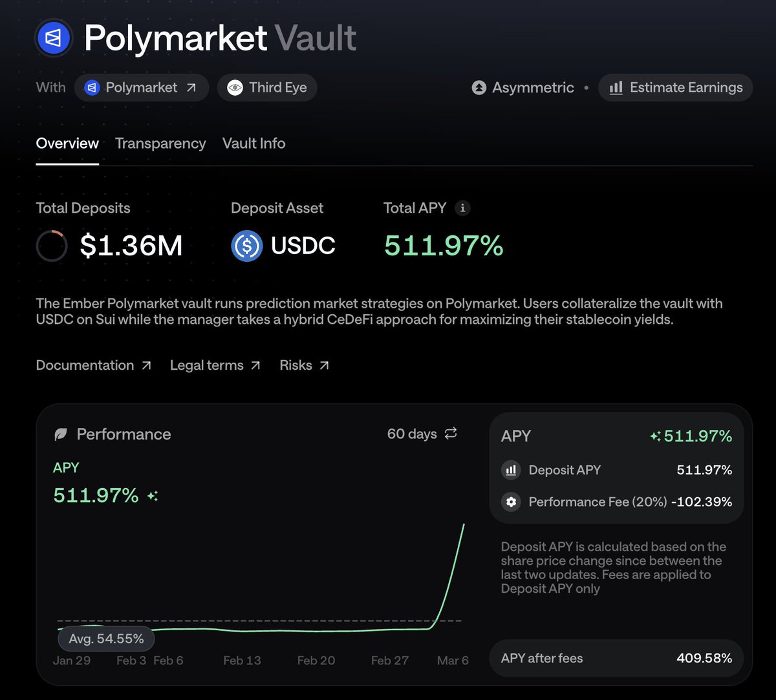Click the Asymmetric risk icon

tap(479, 87)
